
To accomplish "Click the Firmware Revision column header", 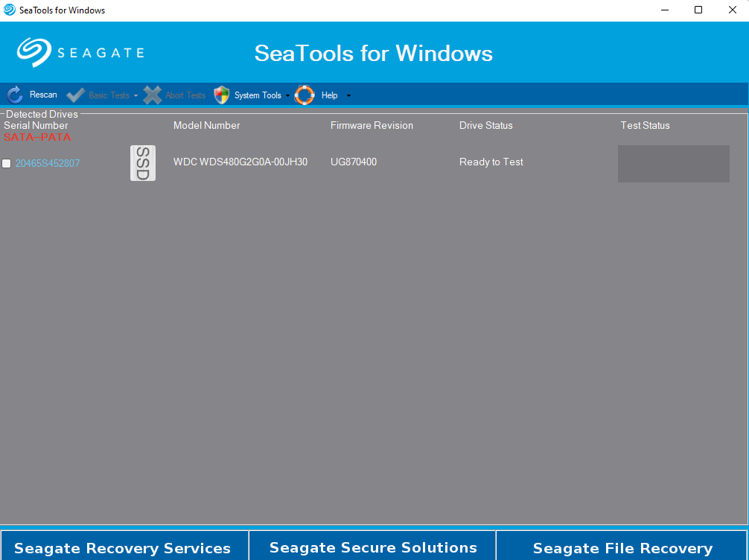I will pyautogui.click(x=372, y=125).
